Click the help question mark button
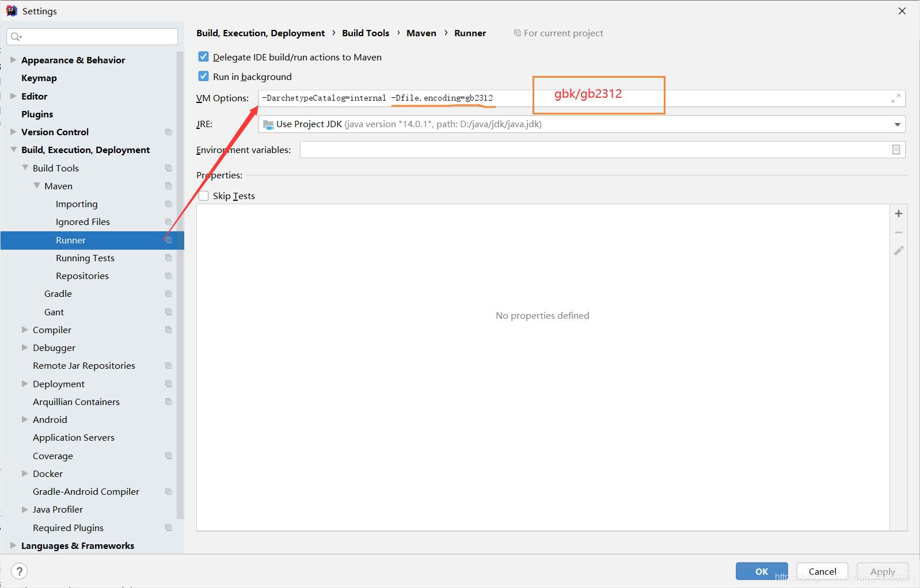Viewport: 920px width, 588px height. tap(19, 571)
